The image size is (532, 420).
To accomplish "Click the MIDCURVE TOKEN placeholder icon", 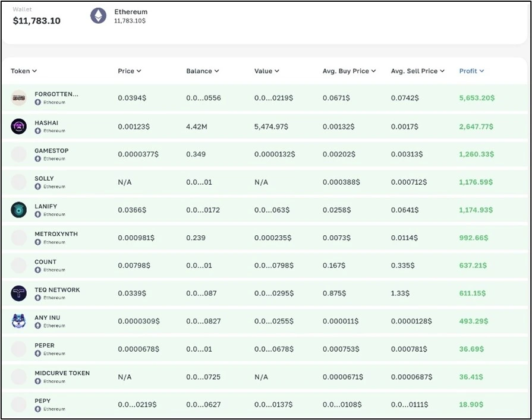I will click(18, 377).
